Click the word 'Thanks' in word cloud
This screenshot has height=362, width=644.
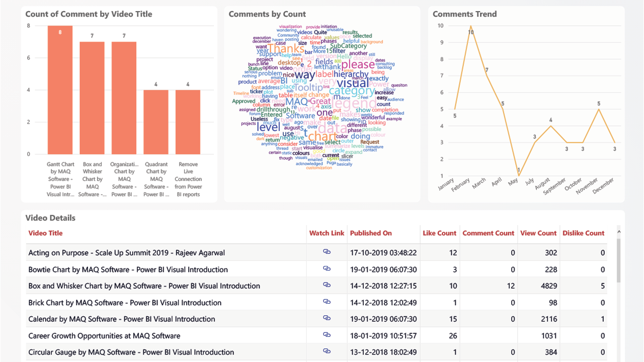coord(286,49)
